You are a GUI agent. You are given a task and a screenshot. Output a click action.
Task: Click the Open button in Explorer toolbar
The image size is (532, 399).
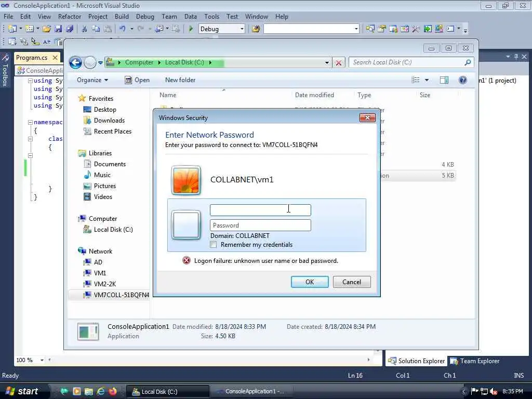pos(137,80)
